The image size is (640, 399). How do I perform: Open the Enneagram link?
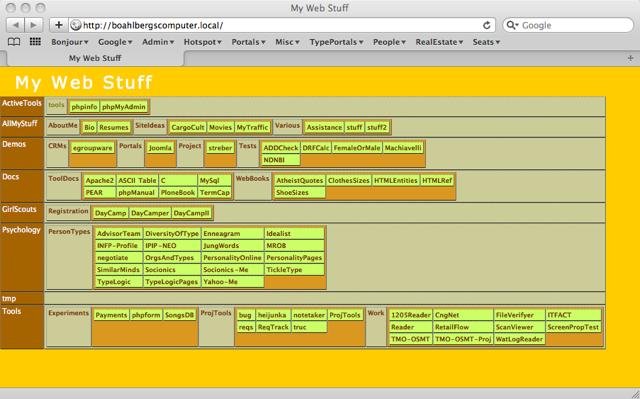(233, 233)
